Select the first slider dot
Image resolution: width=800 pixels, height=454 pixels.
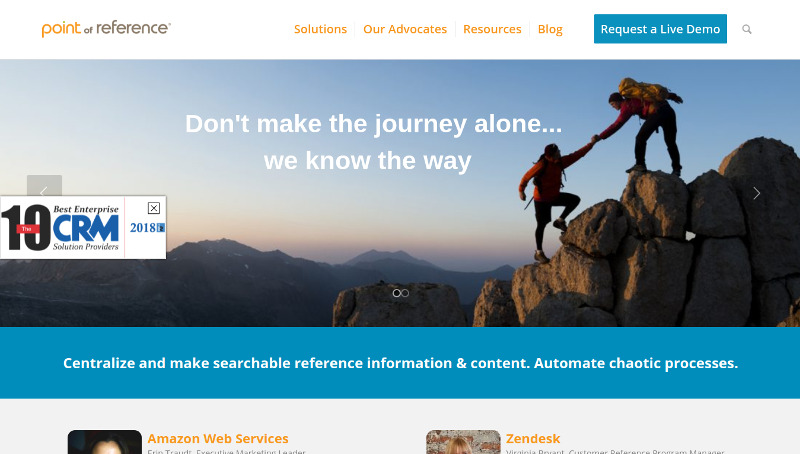point(396,293)
